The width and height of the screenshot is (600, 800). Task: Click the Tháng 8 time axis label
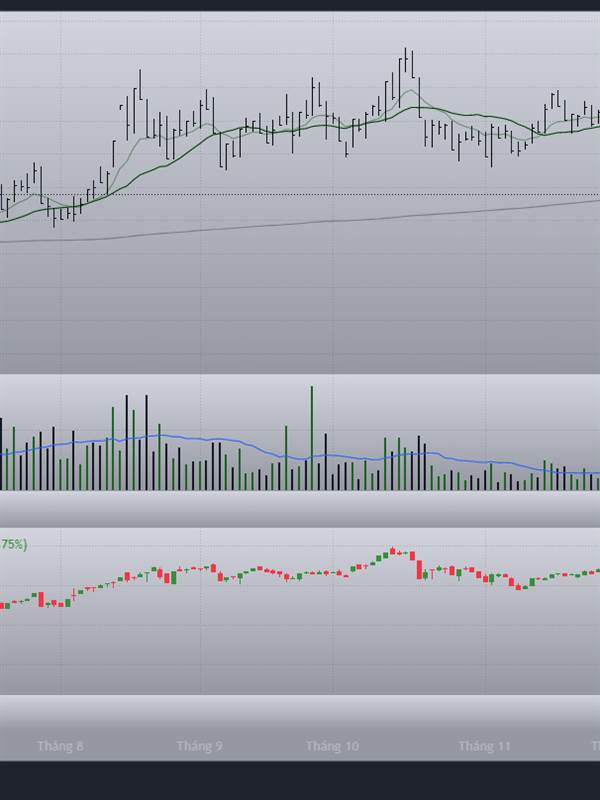(x=60, y=746)
